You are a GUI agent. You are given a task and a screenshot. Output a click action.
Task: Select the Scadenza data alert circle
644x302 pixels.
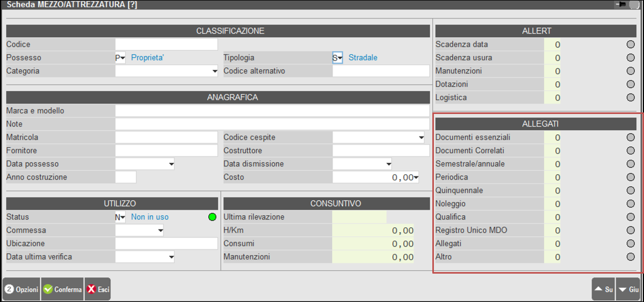(630, 45)
